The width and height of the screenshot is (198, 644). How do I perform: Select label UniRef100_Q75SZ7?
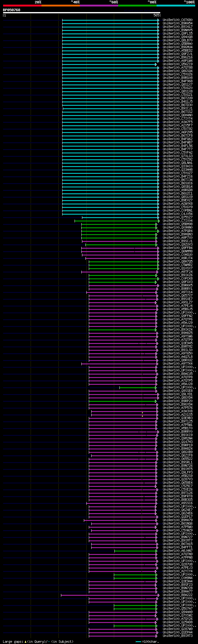point(178,217)
